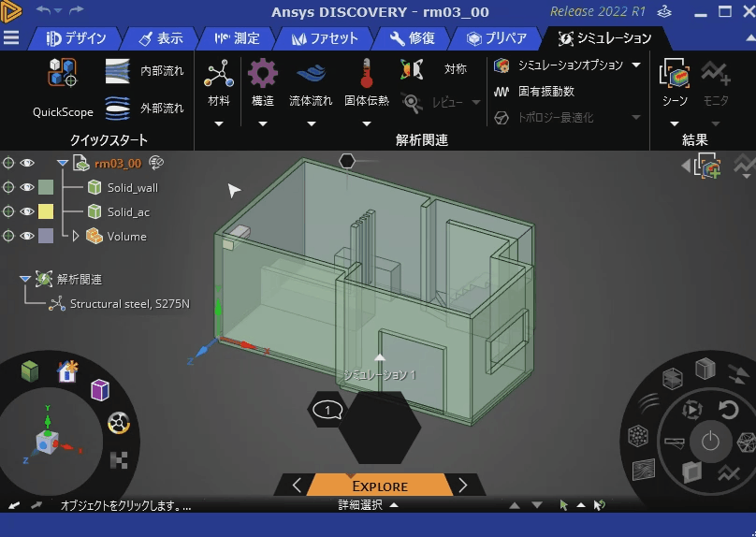Switch to the ファセット tab
The height and width of the screenshot is (537, 756).
(x=325, y=38)
